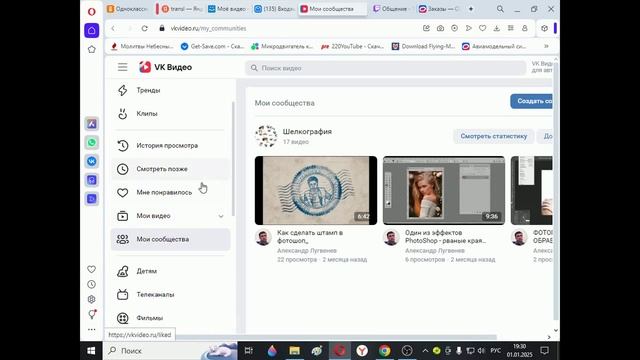Open История просмотра
The height and width of the screenshot is (360, 640).
click(x=167, y=146)
